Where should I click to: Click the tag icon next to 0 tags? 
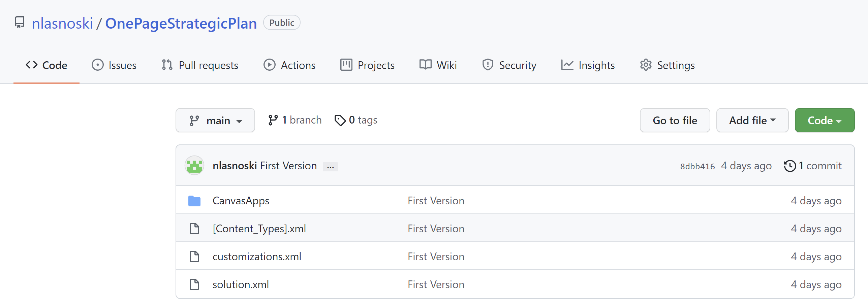pos(340,120)
